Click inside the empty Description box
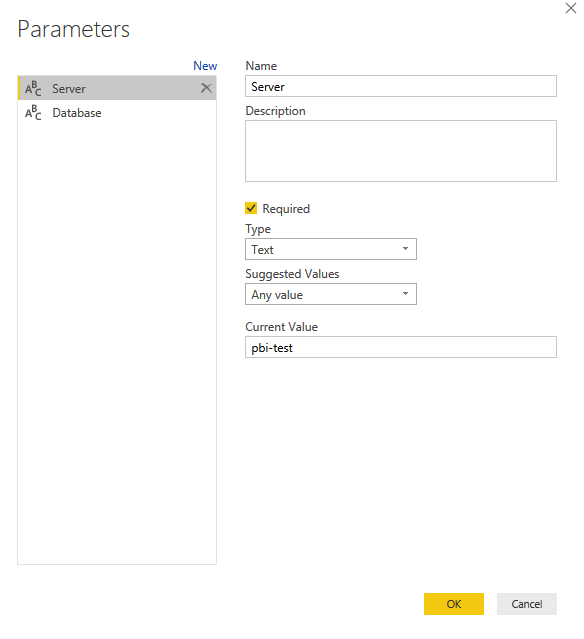Viewport: 584px width, 639px height. (401, 151)
